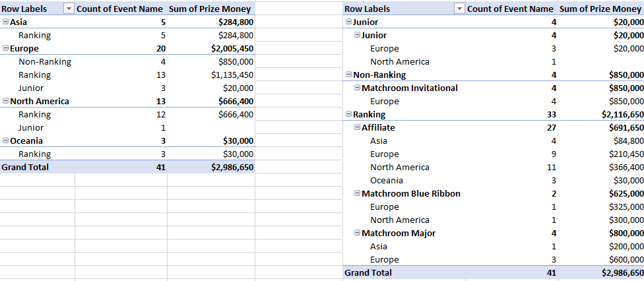Collapse the Affiliate subgroup
Image resolution: width=644 pixels, height=281 pixels.
click(358, 128)
